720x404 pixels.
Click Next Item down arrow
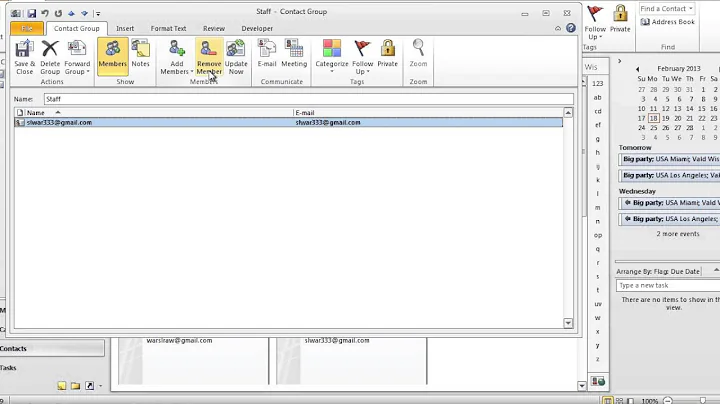[x=84, y=13]
